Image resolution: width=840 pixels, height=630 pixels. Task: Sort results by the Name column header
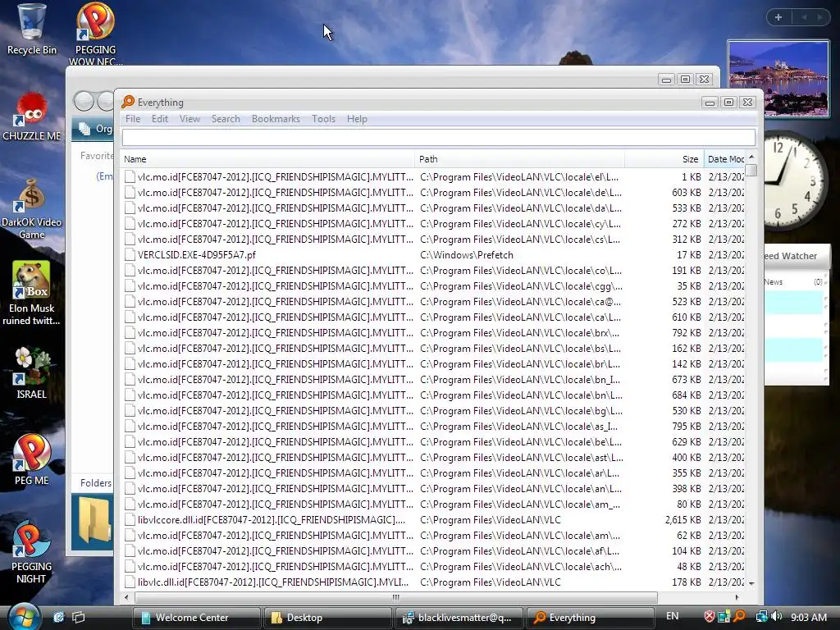268,159
